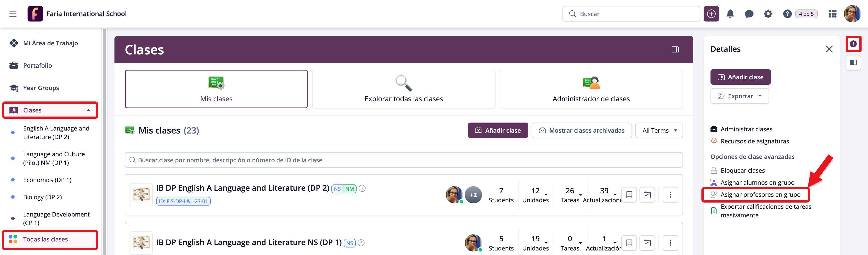Expand the Exportar dropdown
The width and height of the screenshot is (868, 255).
[739, 96]
